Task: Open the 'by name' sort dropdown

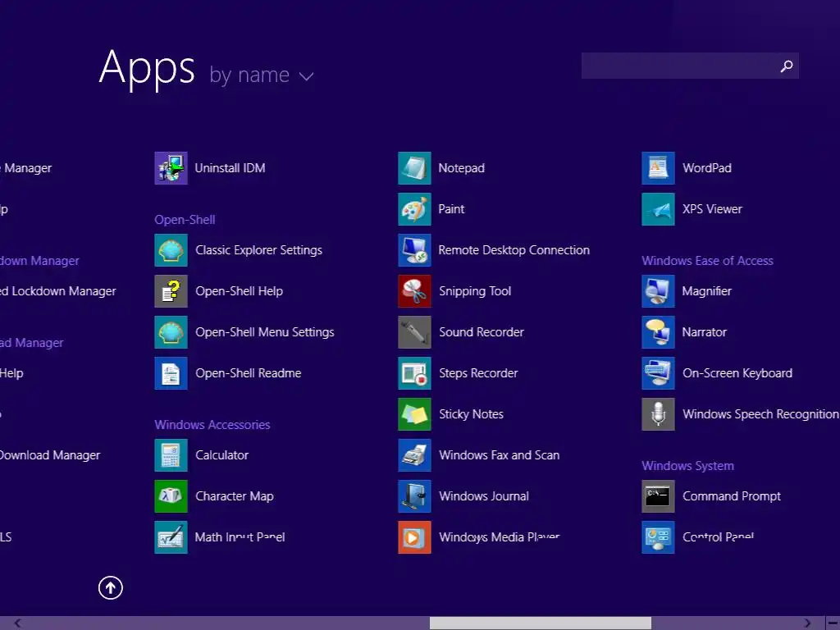Action: (x=261, y=75)
